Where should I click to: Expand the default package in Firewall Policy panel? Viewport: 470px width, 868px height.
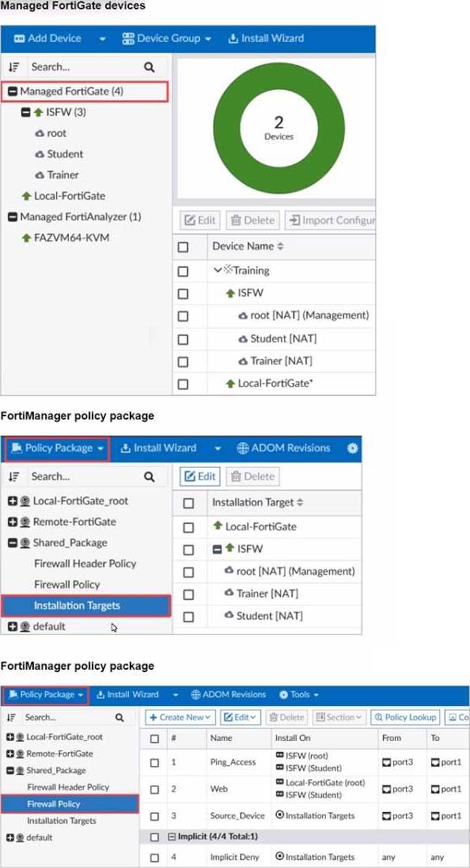10,838
